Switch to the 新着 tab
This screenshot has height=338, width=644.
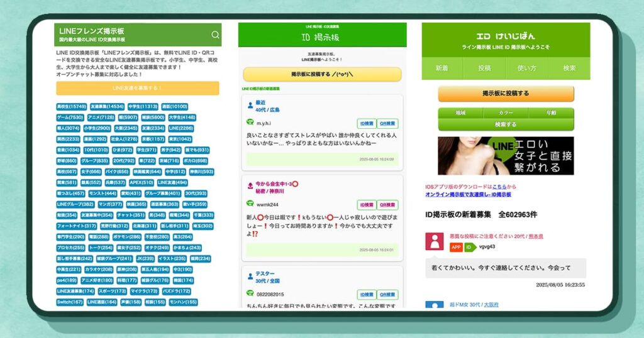coord(442,68)
